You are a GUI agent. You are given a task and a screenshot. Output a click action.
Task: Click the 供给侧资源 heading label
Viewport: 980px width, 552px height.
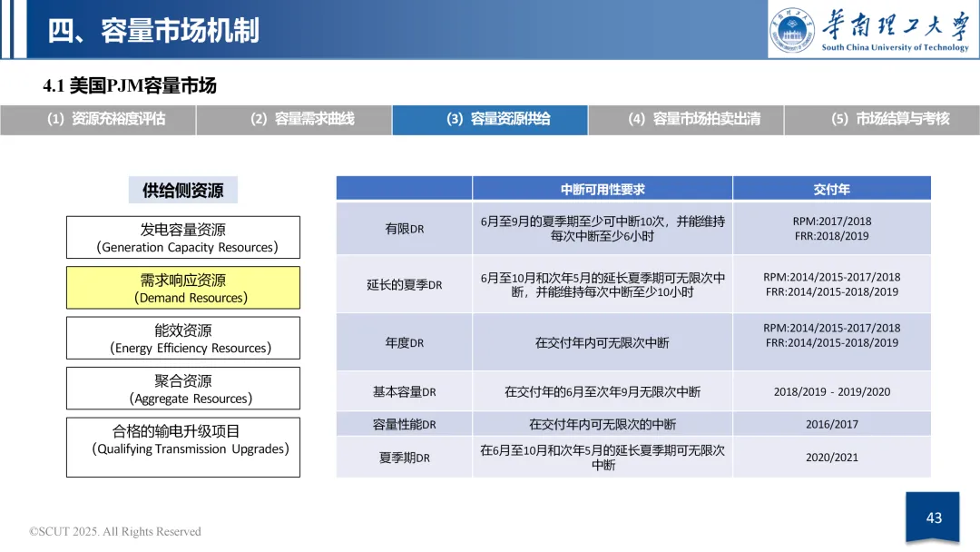183,190
